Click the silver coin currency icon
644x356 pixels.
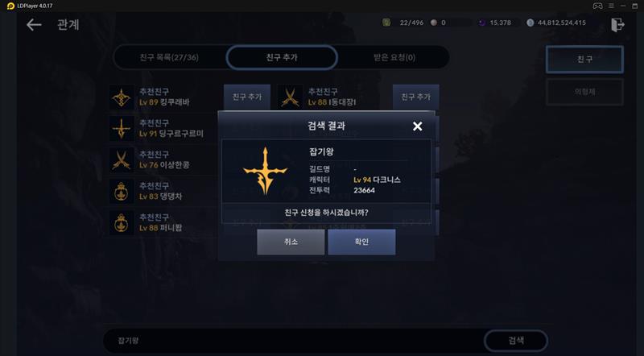pyautogui.click(x=530, y=23)
